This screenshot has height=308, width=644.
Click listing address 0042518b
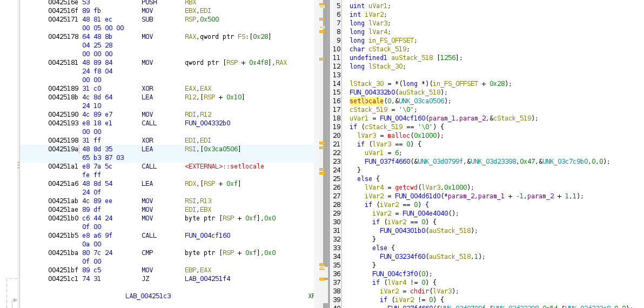click(x=63, y=97)
